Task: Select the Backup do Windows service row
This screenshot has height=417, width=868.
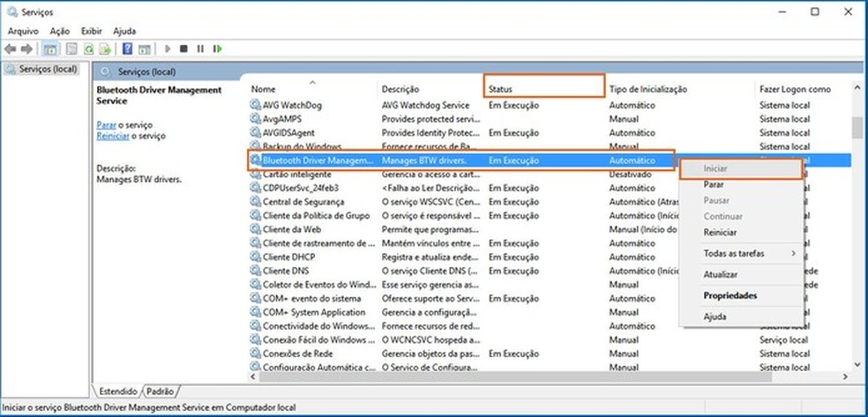Action: [x=549, y=146]
